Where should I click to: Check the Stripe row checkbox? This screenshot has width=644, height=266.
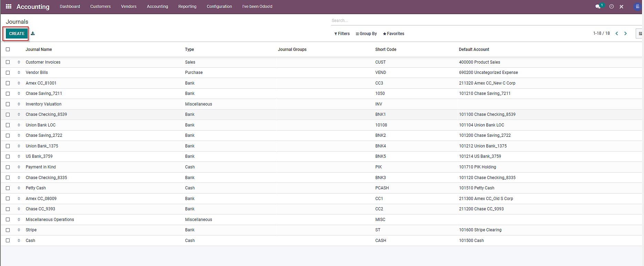click(x=8, y=230)
